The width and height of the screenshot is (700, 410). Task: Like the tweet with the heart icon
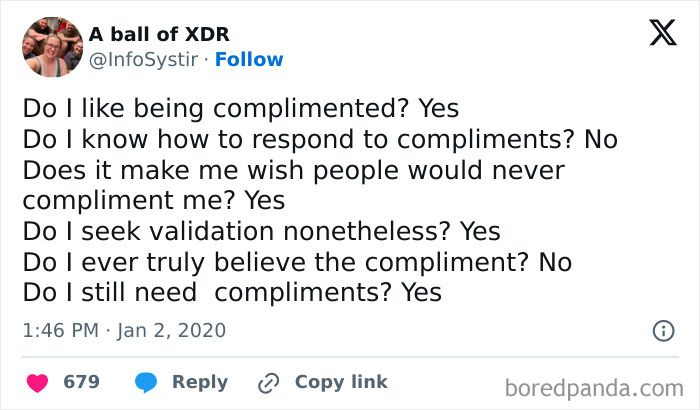coord(37,382)
